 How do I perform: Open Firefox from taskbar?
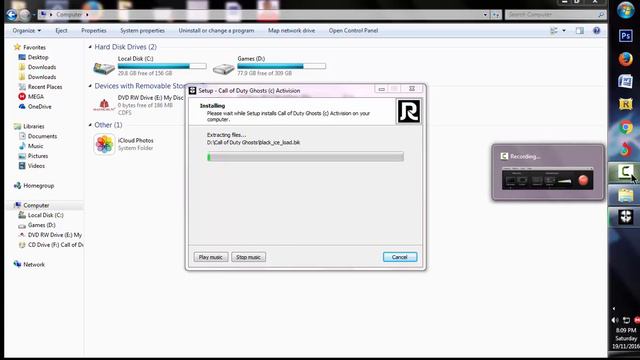(625, 59)
